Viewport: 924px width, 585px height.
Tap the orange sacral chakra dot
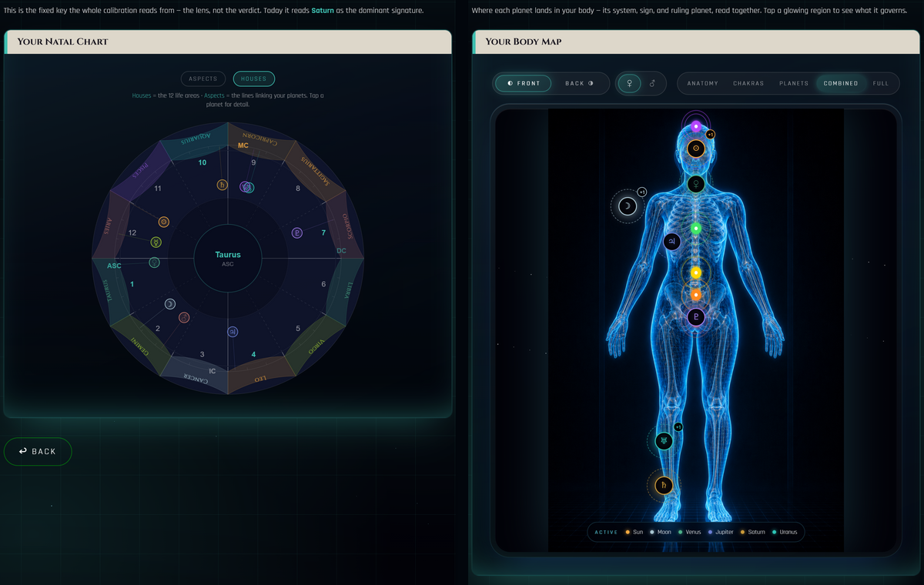click(x=696, y=295)
